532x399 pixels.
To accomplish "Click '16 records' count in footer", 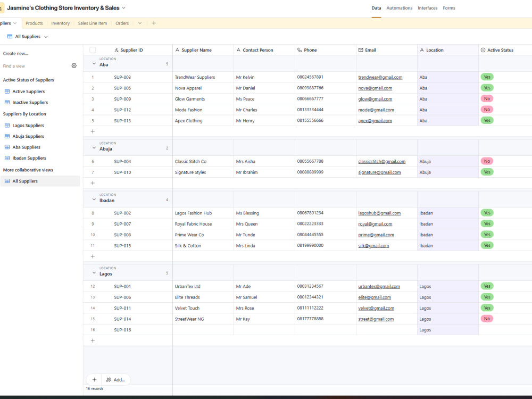I will tap(95, 388).
